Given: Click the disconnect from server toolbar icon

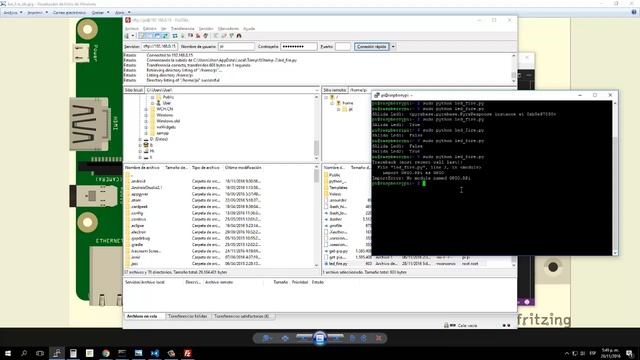Looking at the screenshot, I should tap(198, 36).
